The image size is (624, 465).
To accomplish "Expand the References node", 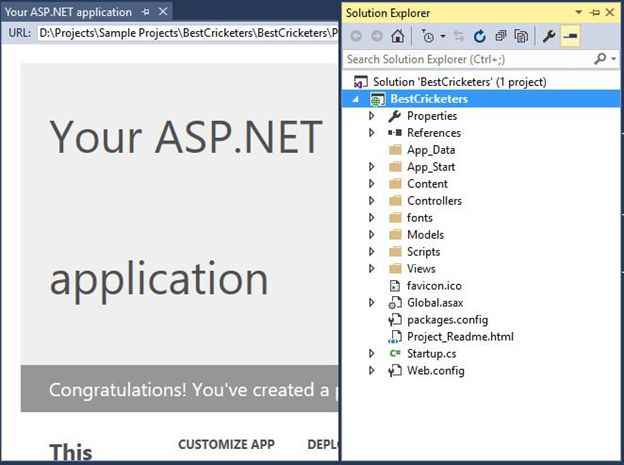I will (371, 133).
